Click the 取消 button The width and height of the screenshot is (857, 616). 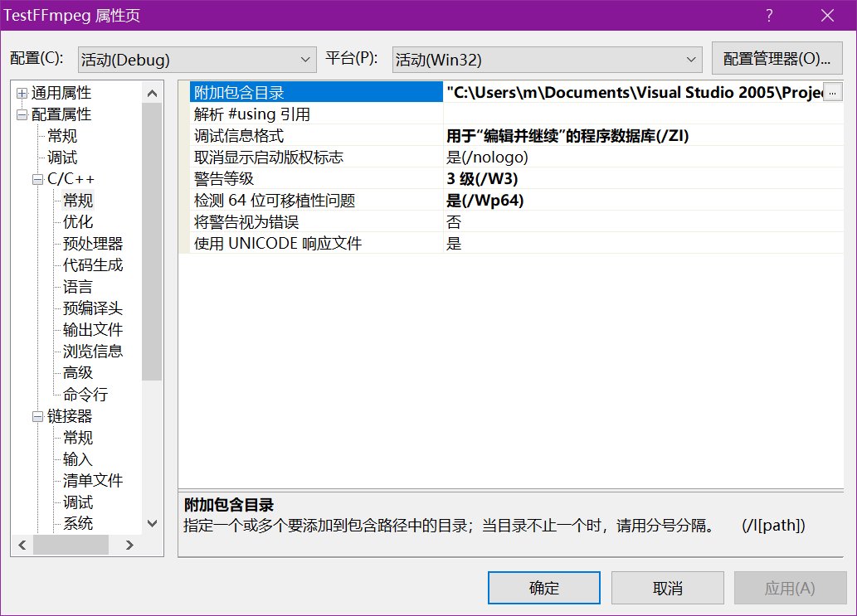[x=667, y=588]
